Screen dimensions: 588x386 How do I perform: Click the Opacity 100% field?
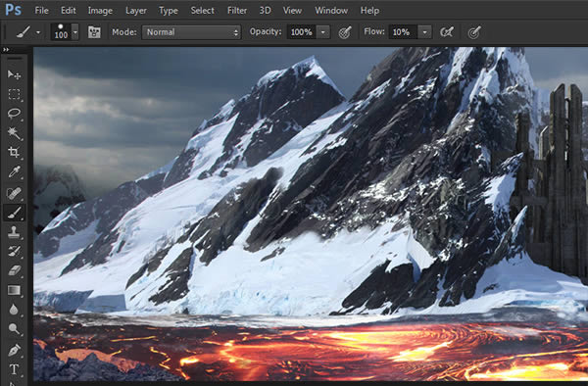(x=302, y=32)
